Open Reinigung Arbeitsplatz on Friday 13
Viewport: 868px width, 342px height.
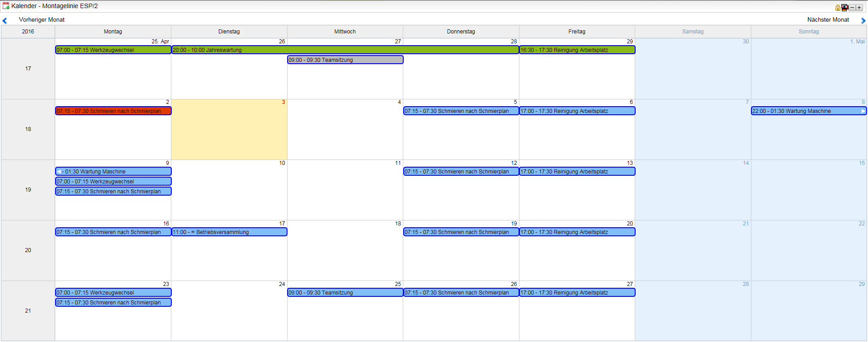(577, 172)
